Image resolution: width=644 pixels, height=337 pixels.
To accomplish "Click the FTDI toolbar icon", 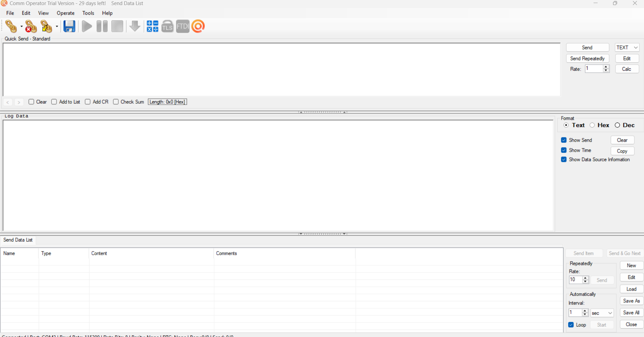I will click(183, 26).
